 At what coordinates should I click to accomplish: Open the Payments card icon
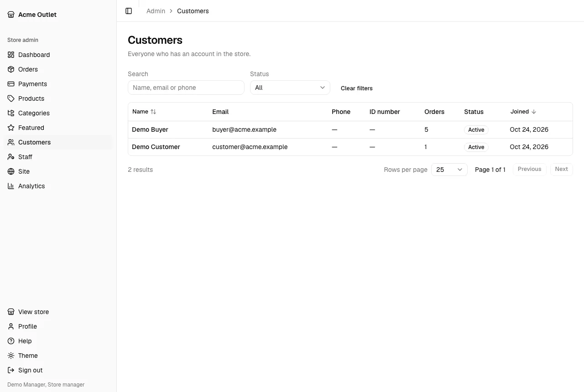click(11, 84)
